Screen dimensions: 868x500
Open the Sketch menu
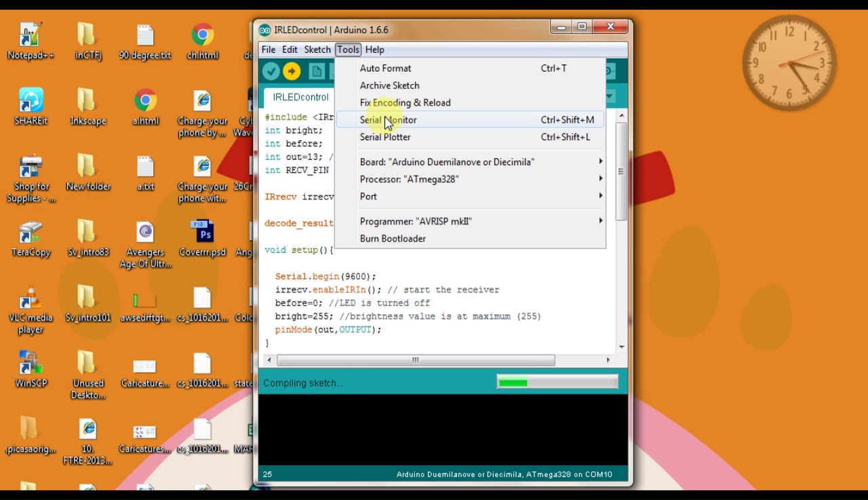[x=317, y=49]
